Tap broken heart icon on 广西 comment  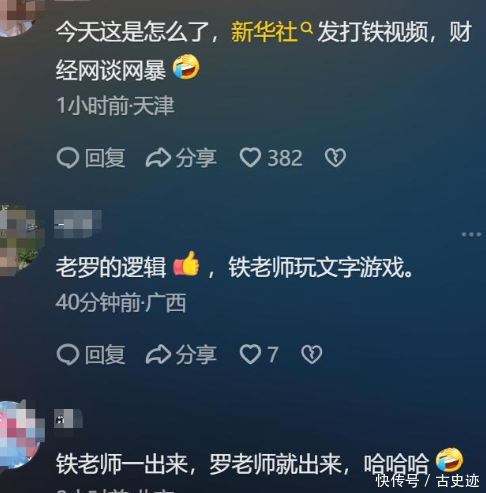tap(312, 354)
